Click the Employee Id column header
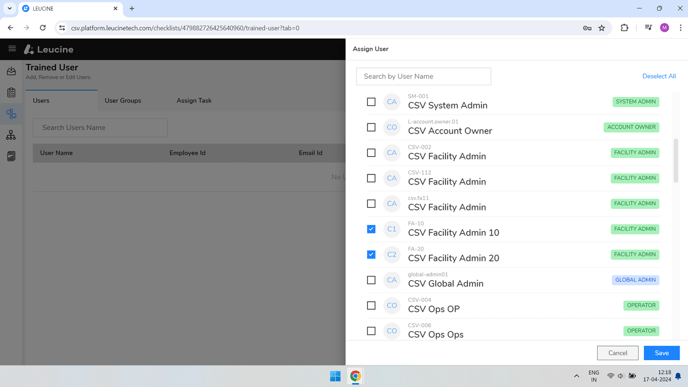The image size is (688, 387). pos(187,153)
